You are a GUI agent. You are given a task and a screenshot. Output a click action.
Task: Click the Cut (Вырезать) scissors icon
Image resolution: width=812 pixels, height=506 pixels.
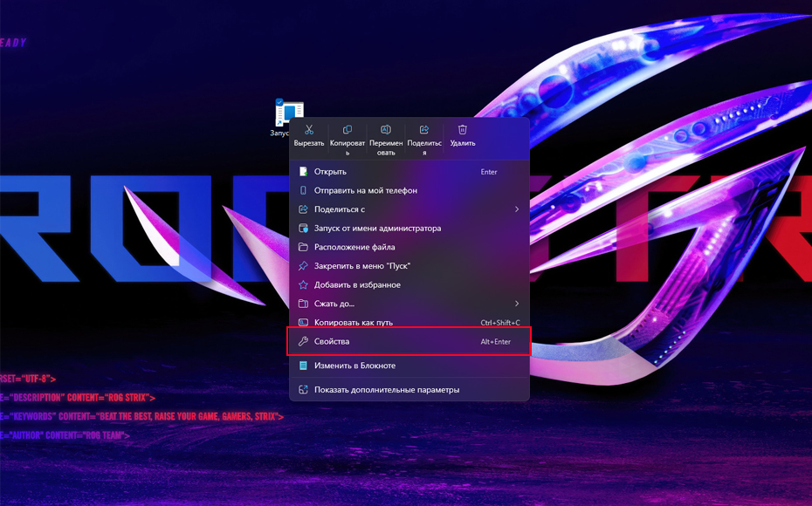pos(308,129)
